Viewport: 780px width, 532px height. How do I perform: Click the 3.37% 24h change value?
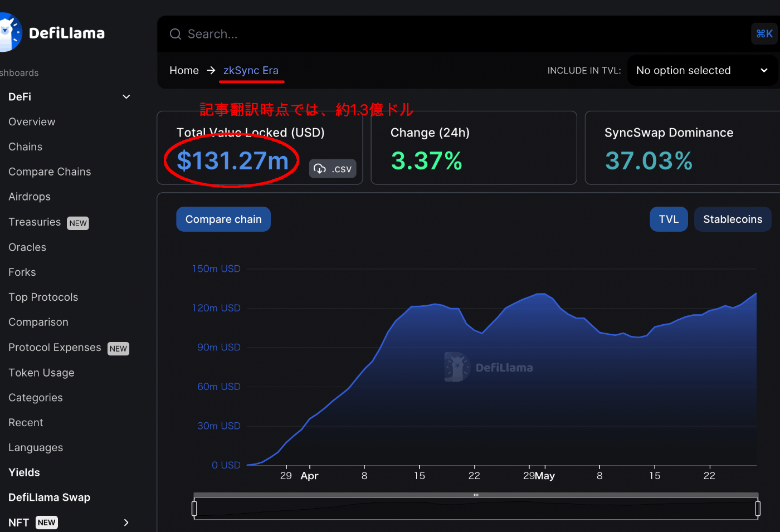click(x=426, y=161)
